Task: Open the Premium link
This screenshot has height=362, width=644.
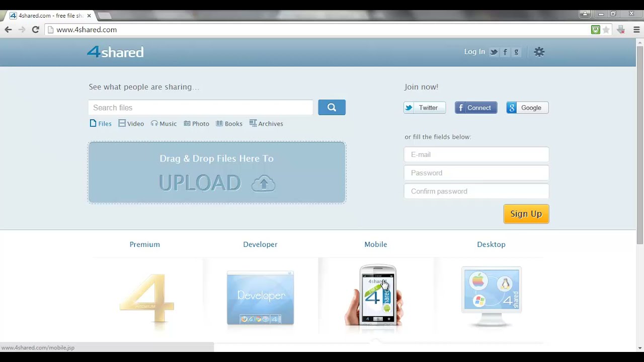Action: click(x=145, y=244)
